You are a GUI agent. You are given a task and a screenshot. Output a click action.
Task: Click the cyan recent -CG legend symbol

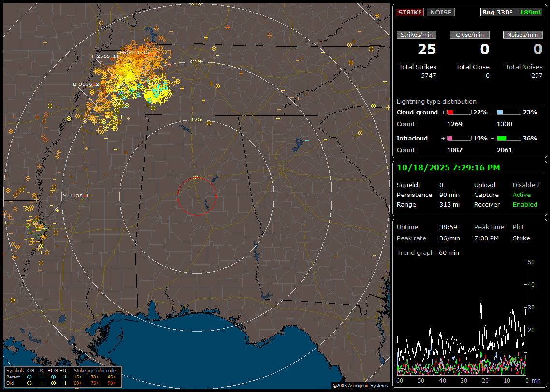(29, 377)
